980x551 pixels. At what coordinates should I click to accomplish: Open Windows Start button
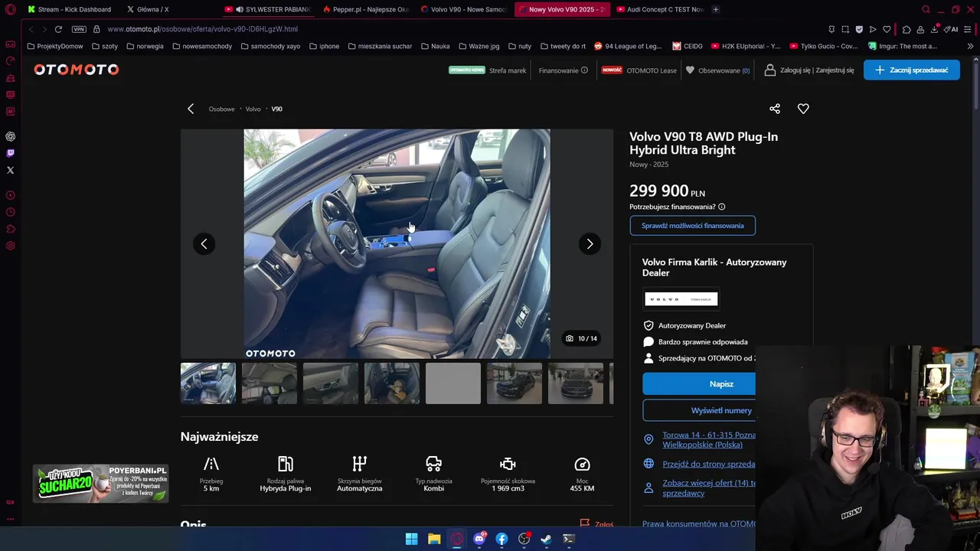tap(411, 539)
